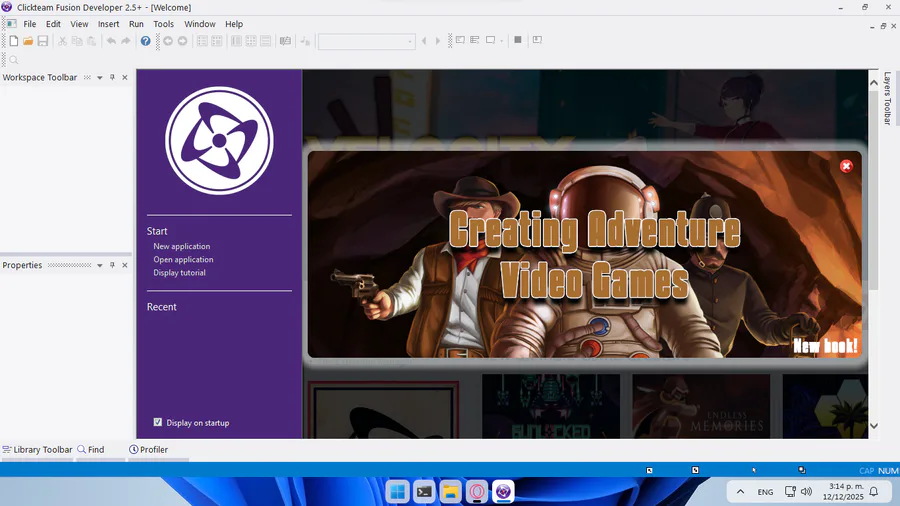Open the Layers Toolbar side tab
The width and height of the screenshot is (900, 506).
tap(887, 98)
